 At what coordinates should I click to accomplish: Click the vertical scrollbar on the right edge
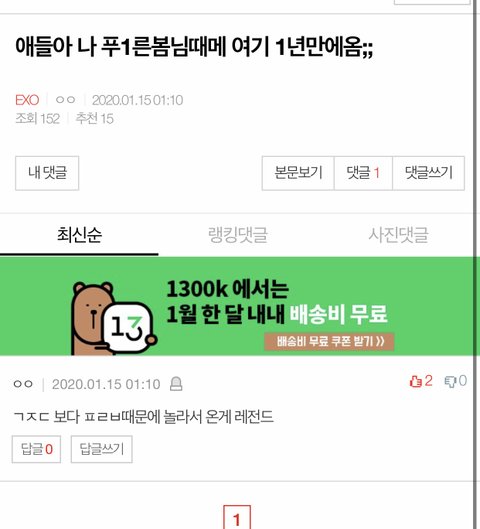[x=477, y=264]
